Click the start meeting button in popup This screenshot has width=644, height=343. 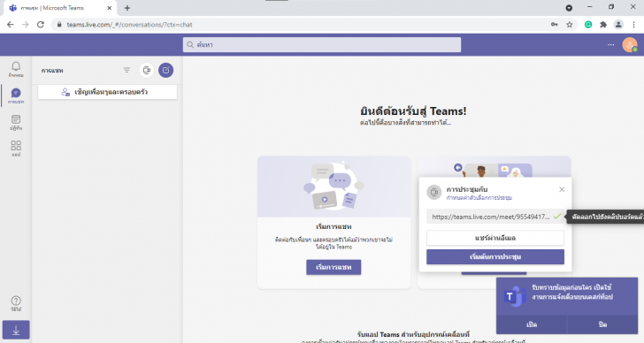tap(495, 257)
